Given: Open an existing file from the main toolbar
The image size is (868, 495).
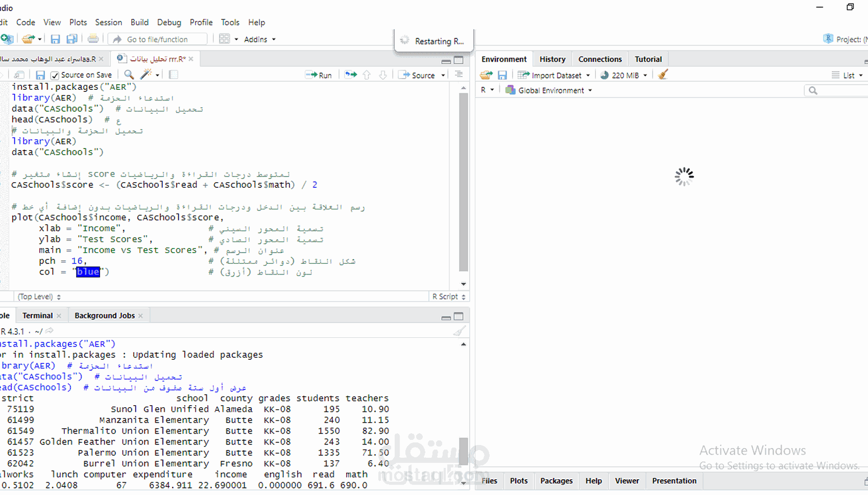Looking at the screenshot, I should point(28,39).
